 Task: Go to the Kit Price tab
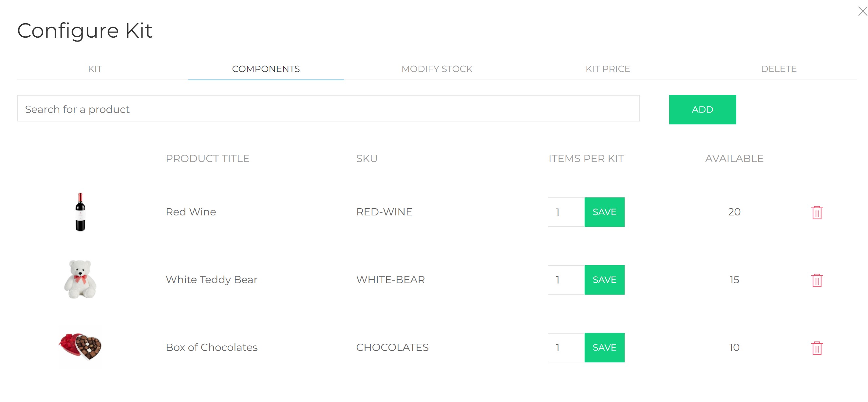tap(608, 69)
